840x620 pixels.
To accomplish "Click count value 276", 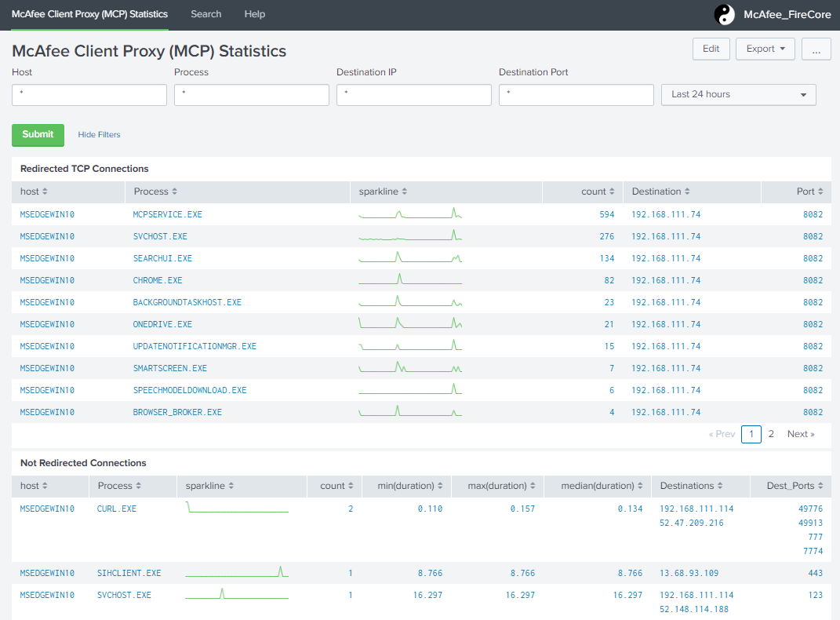I will (607, 236).
